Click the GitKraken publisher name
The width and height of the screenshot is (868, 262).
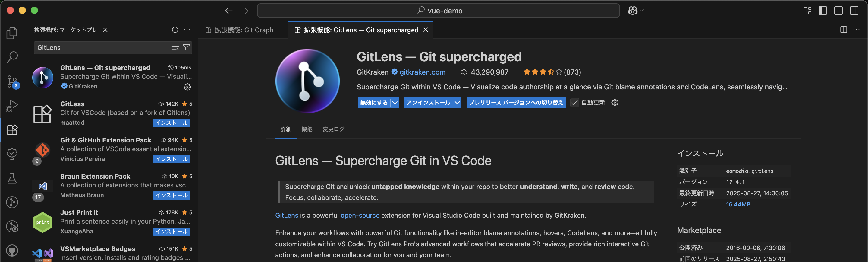pos(372,72)
